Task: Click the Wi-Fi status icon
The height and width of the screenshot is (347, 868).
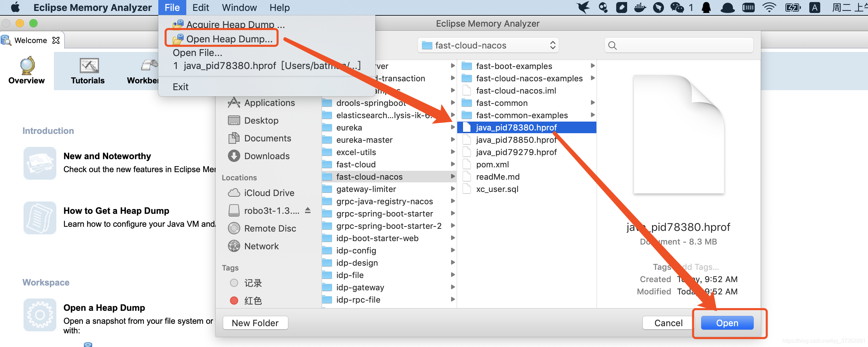Action: pyautogui.click(x=769, y=8)
